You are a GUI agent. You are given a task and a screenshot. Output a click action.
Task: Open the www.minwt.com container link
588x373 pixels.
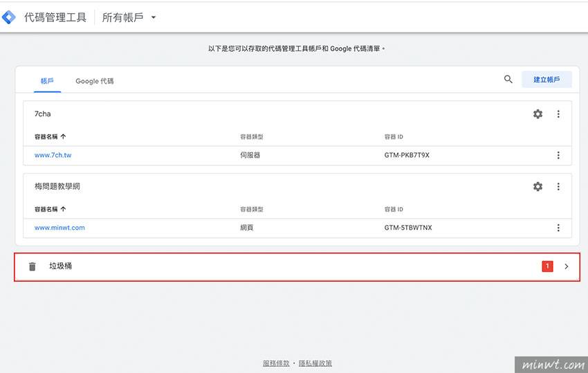pos(59,228)
